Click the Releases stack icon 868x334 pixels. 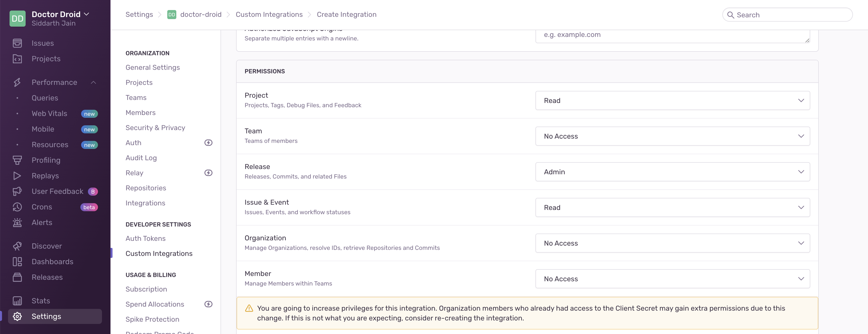pyautogui.click(x=17, y=277)
